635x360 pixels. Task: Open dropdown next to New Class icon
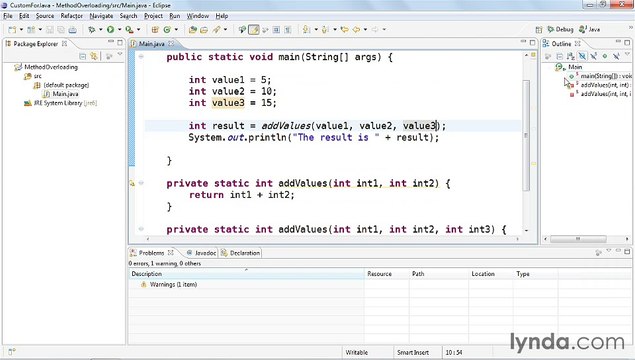pos(176,30)
